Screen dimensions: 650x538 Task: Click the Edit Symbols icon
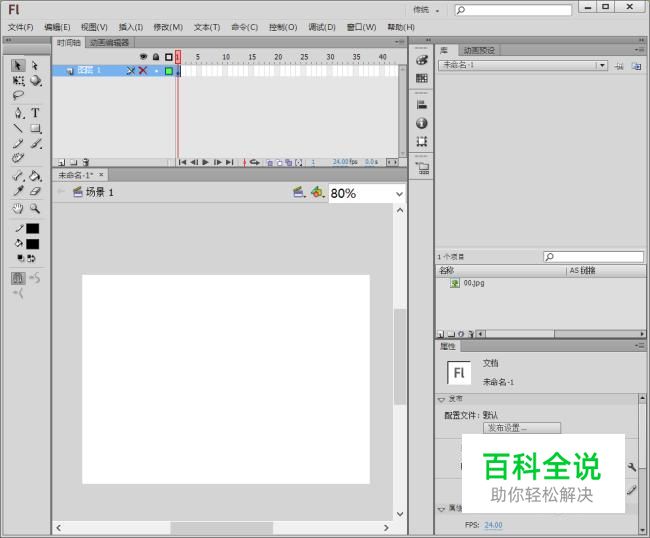point(317,192)
